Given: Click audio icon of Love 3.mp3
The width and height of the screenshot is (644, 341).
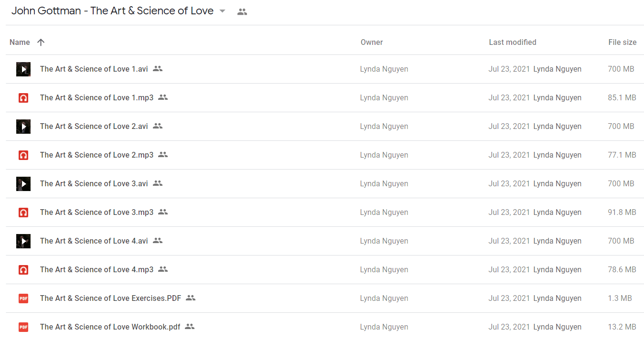Looking at the screenshot, I should pyautogui.click(x=23, y=213).
